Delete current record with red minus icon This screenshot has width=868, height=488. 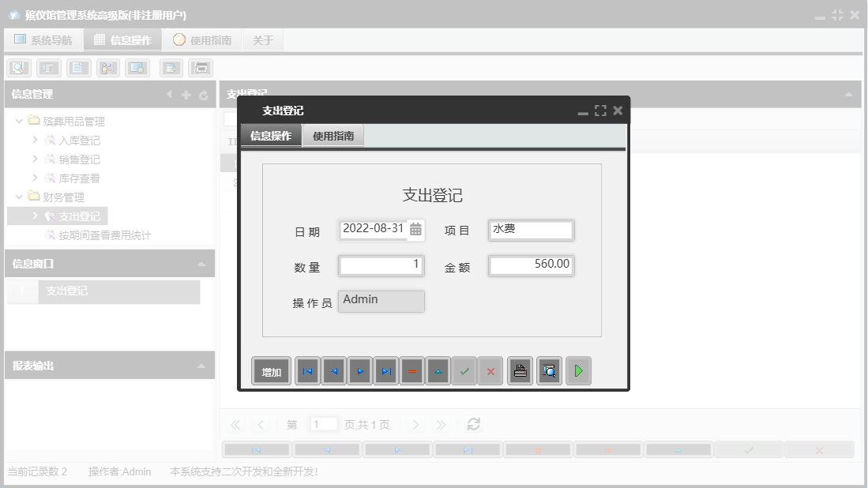(411, 370)
